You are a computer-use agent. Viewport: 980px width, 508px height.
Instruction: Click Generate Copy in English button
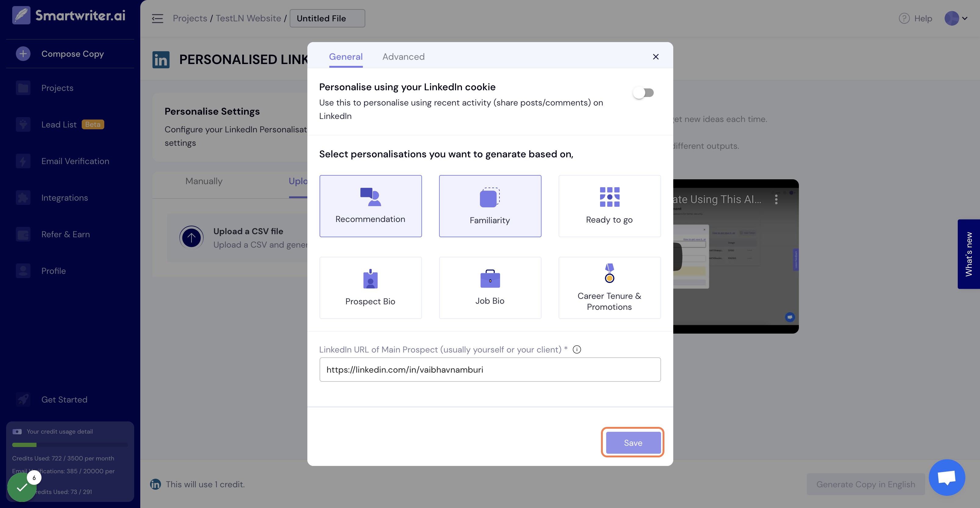click(x=865, y=484)
